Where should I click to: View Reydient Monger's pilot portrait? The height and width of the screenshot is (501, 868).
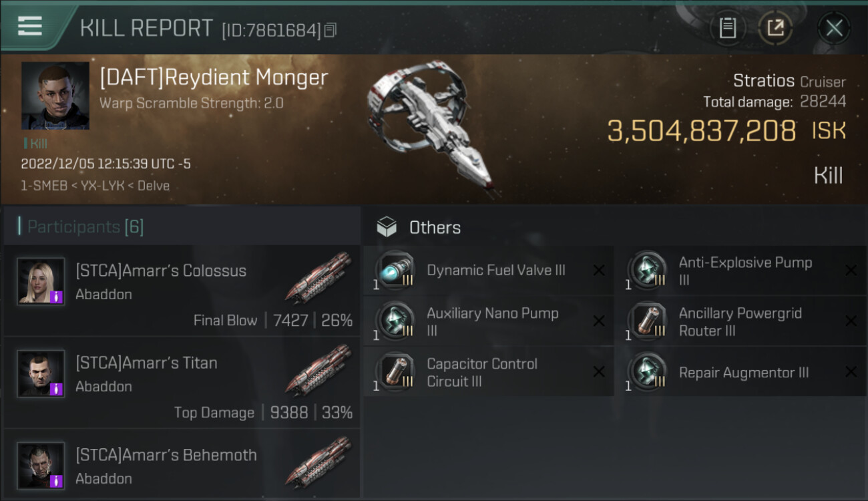click(55, 96)
